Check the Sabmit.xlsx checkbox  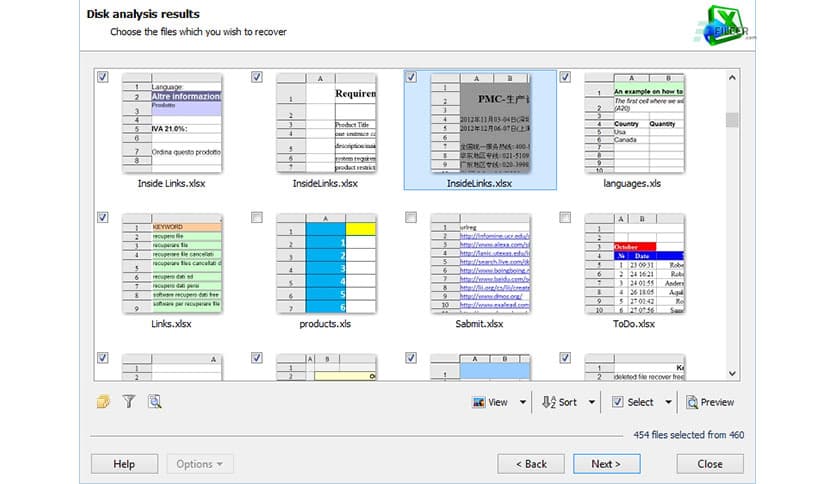411,217
